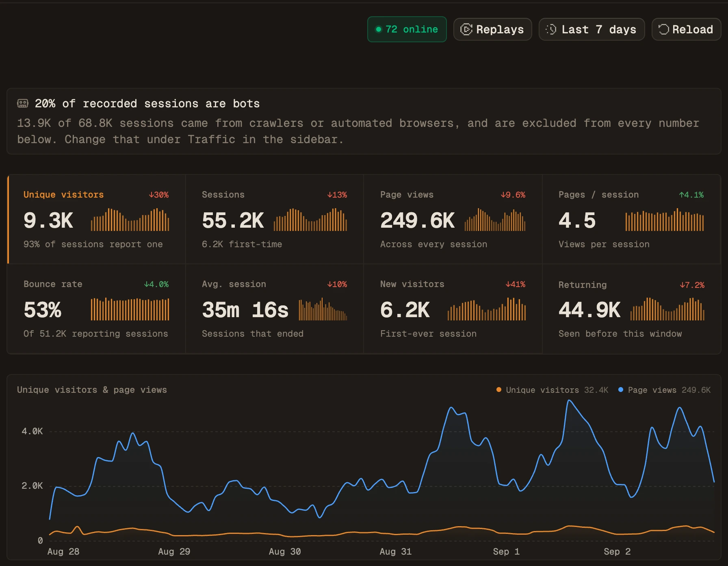The image size is (728, 566).
Task: Click '20% of recorded sessions are bots' heading
Action: [147, 104]
